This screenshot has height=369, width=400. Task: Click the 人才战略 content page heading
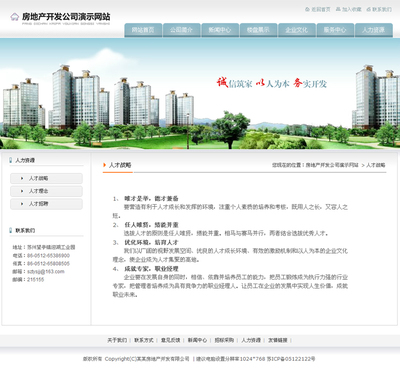coord(120,165)
